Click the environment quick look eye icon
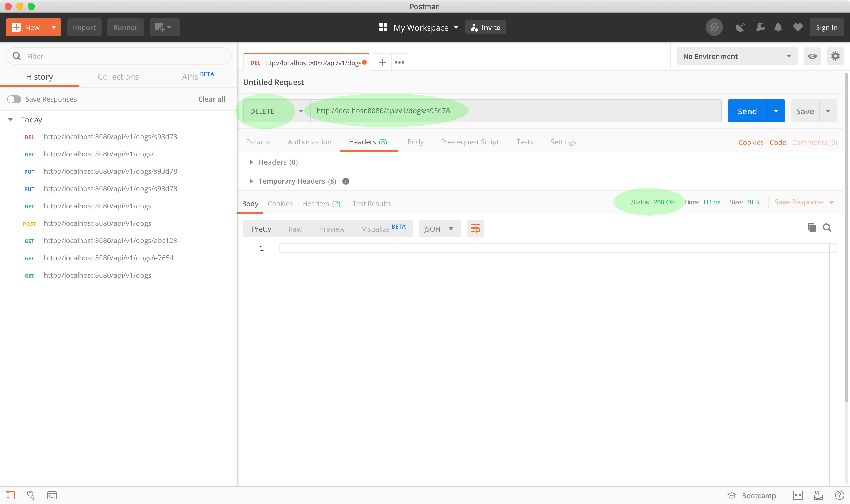 (812, 56)
